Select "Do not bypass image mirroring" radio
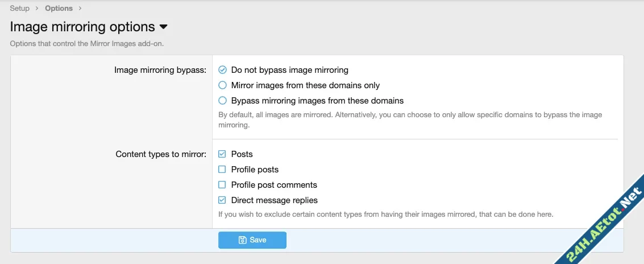The image size is (644, 264). tap(223, 70)
